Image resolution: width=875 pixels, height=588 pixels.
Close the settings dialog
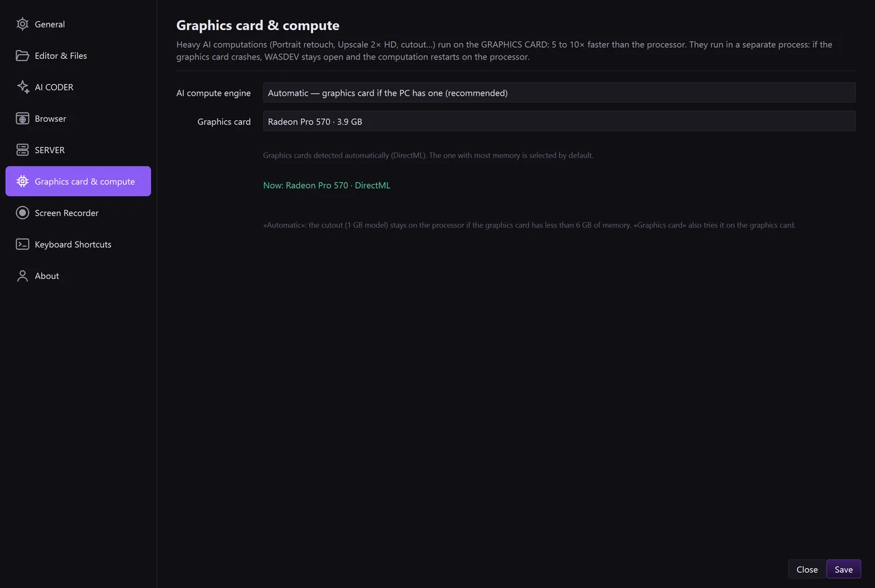coord(807,569)
